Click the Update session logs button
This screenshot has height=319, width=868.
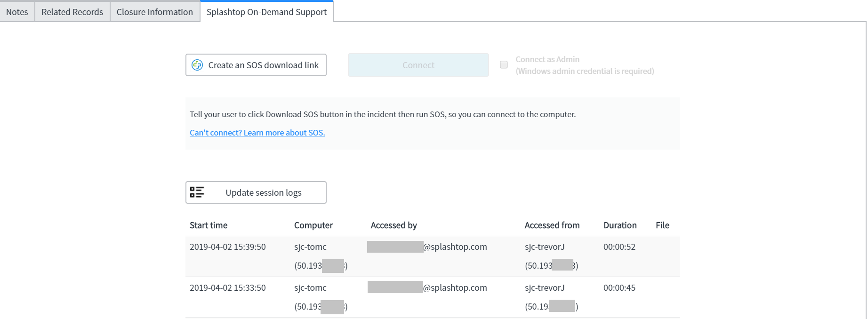tap(256, 192)
